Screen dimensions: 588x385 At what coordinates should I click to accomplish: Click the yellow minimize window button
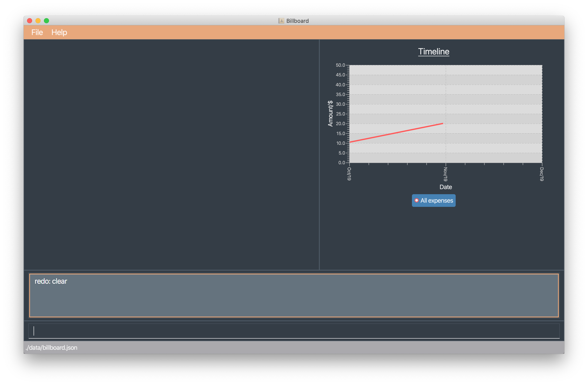38,21
